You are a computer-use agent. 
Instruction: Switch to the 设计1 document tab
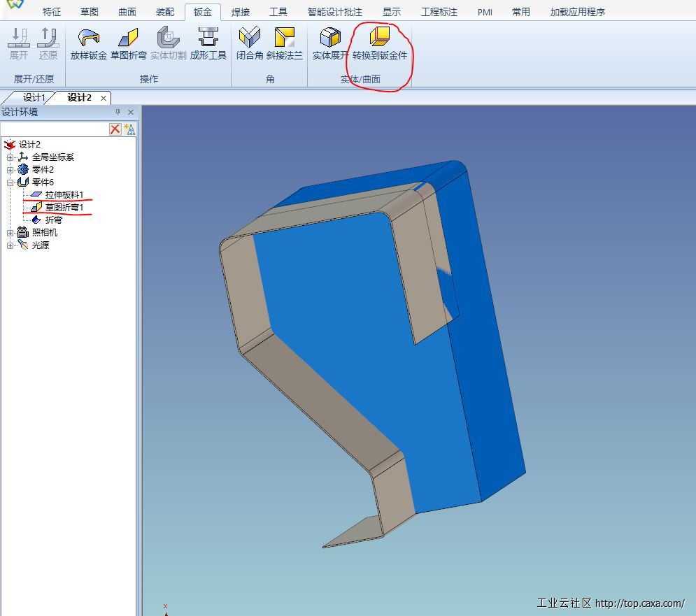pos(34,98)
